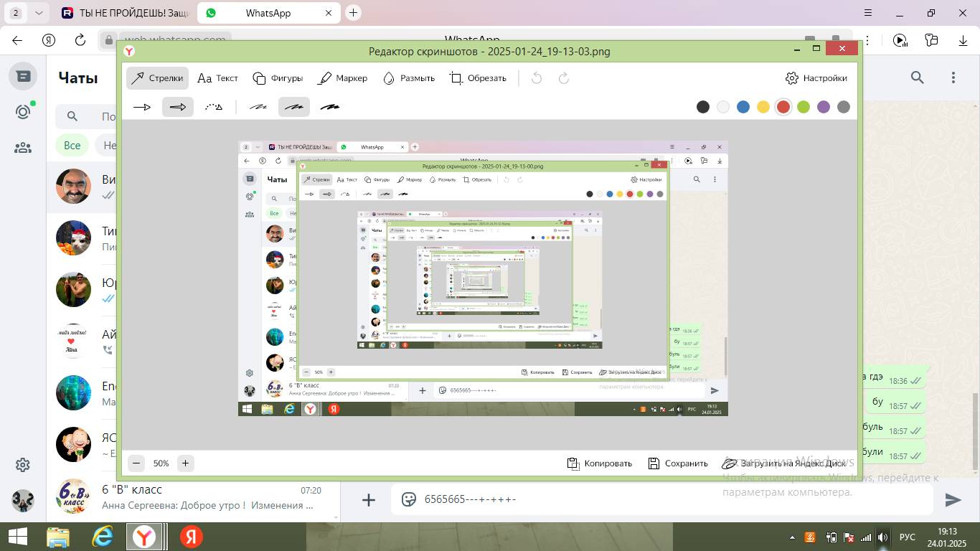Open browser downloads icon
980x551 pixels.
[x=963, y=40]
